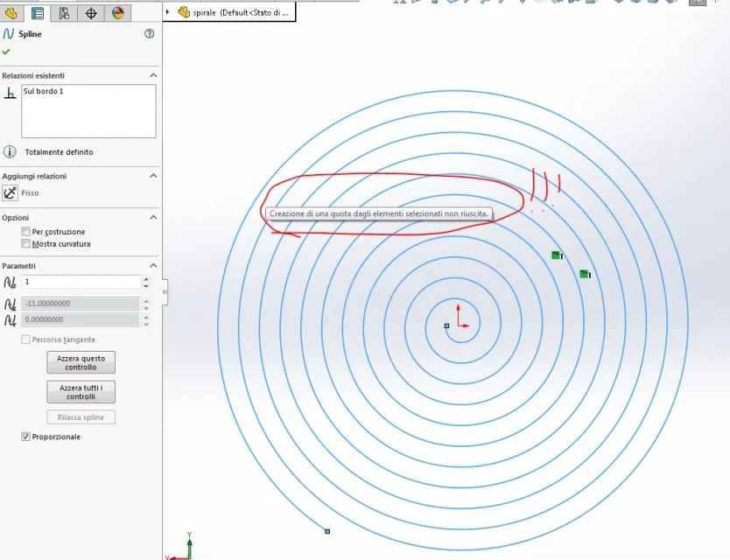Open the FeatureManager design tree tab
The image size is (730, 560).
pyautogui.click(x=11, y=13)
